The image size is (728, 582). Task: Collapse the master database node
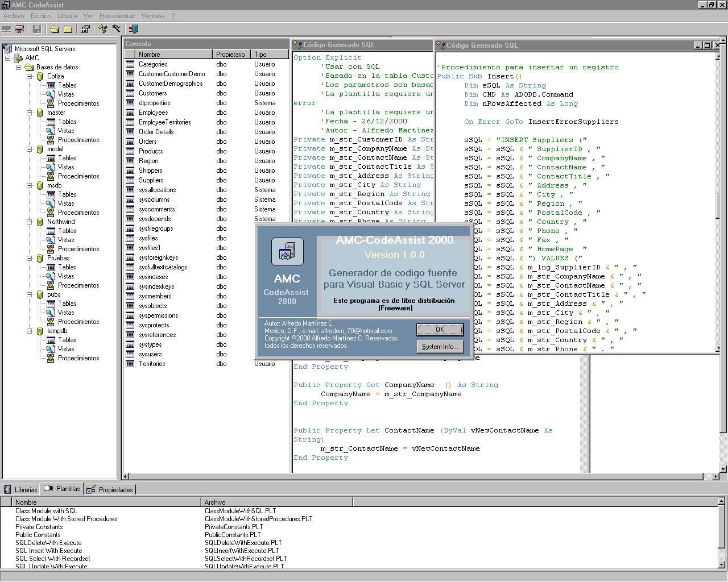pos(30,113)
